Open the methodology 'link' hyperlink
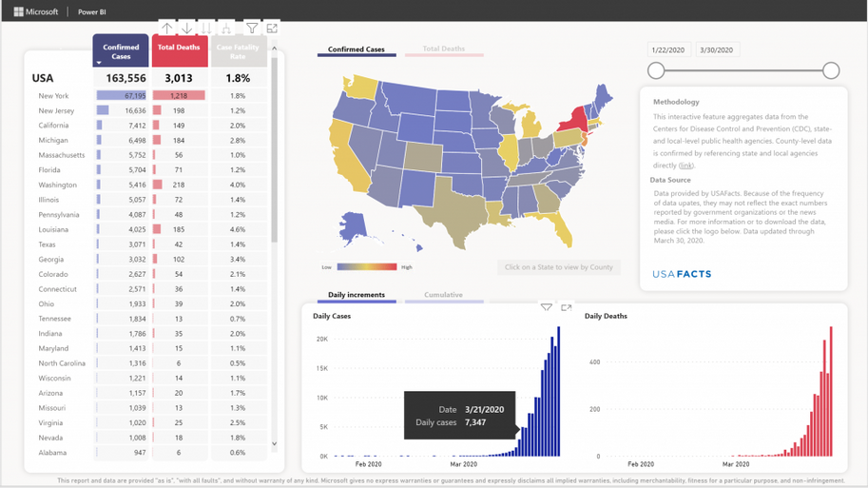The image size is (868, 488). 685,166
